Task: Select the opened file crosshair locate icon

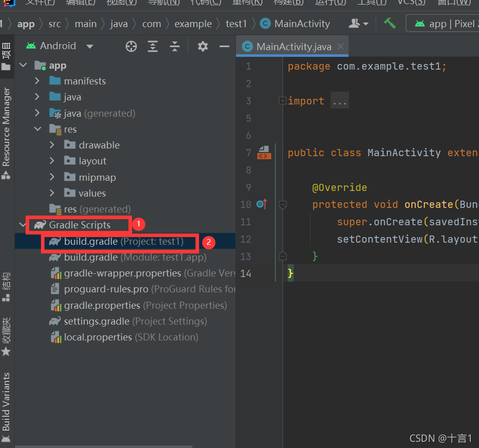Action: click(131, 46)
